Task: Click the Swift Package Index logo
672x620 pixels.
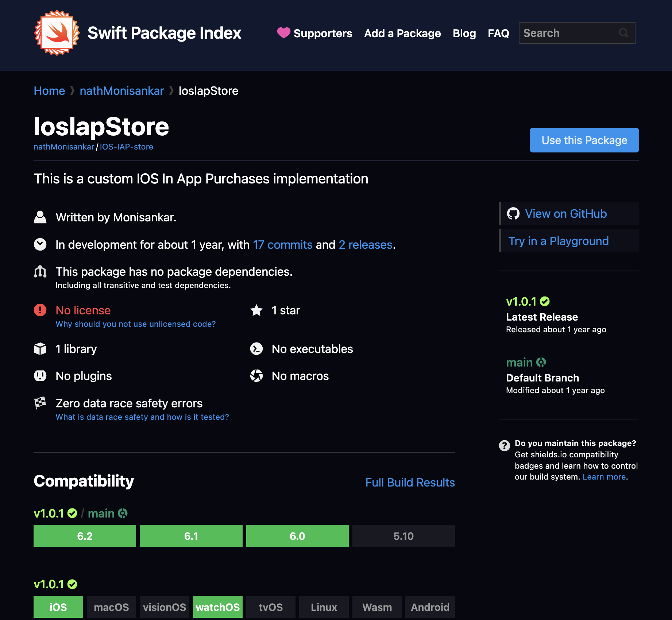Action: 56,33
